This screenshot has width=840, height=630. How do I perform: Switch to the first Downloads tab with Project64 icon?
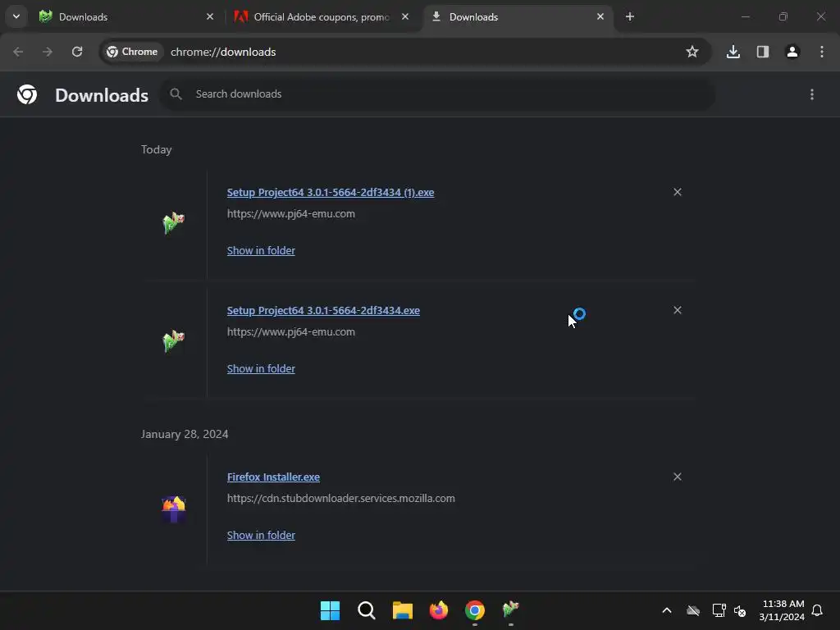click(126, 16)
